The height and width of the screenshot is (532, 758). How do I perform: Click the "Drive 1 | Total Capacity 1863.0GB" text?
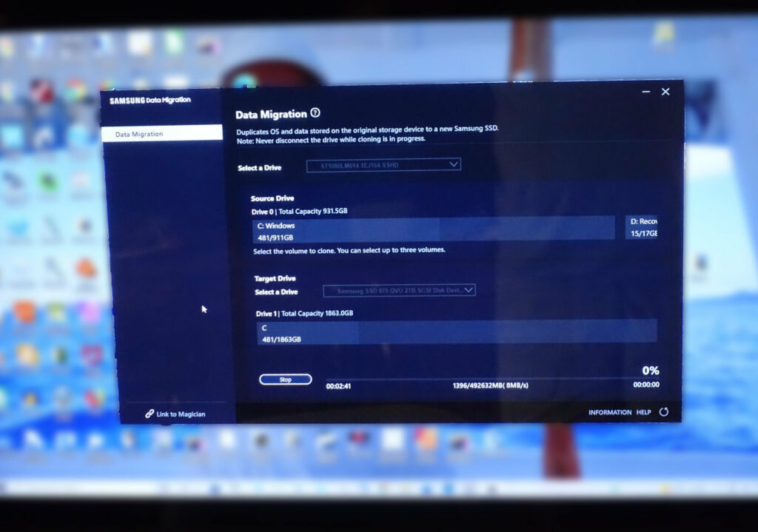pyautogui.click(x=304, y=314)
